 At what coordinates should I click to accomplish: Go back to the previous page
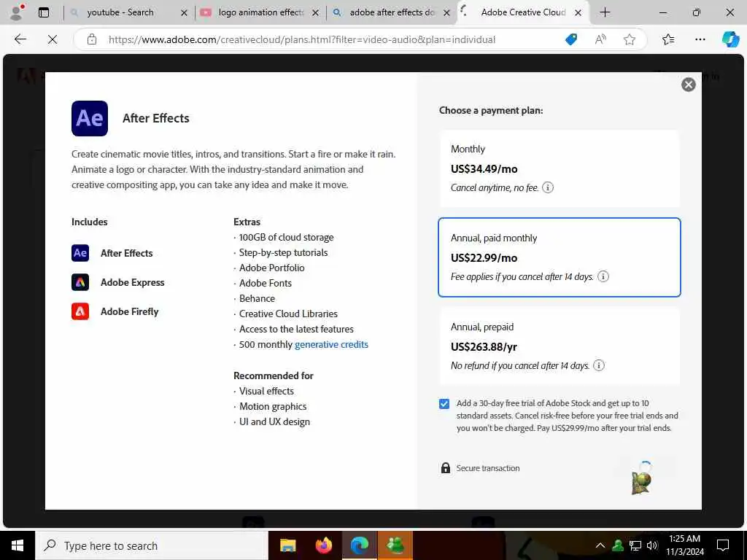(20, 39)
